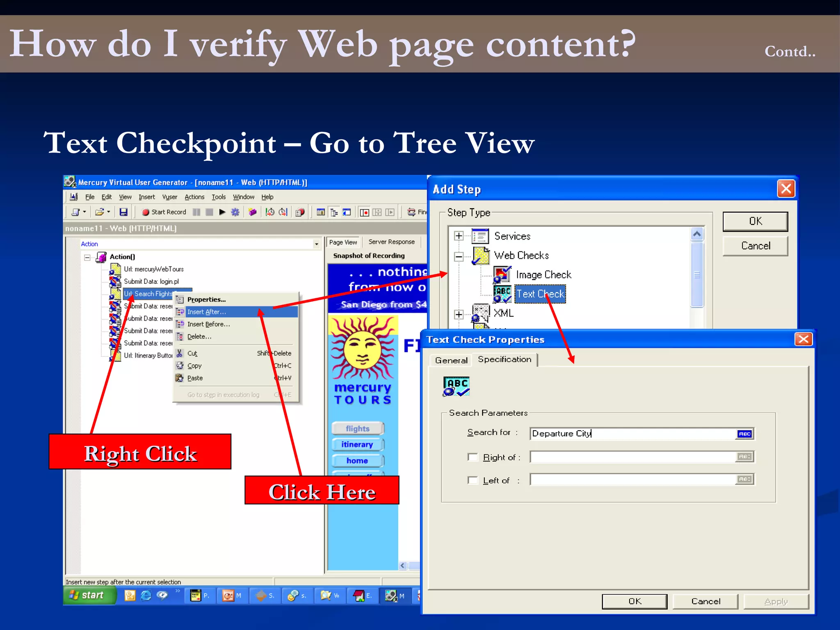The width and height of the screenshot is (840, 630).
Task: Click the Save script floppy icon
Action: [x=123, y=212]
